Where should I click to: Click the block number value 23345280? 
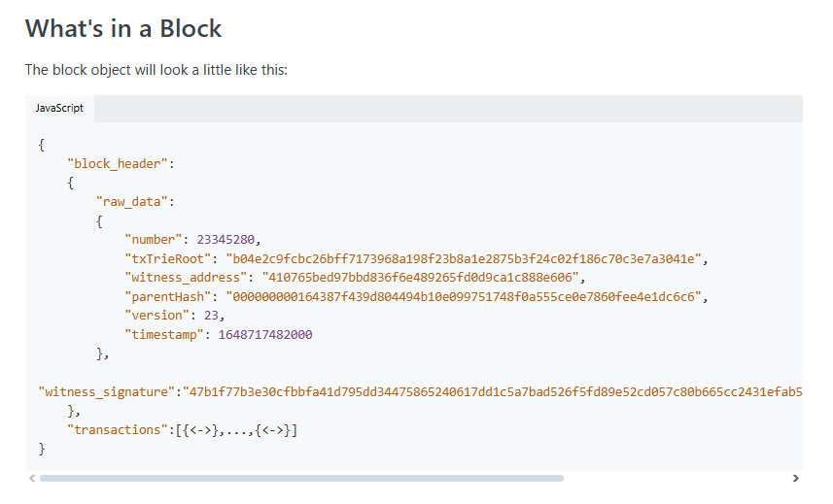227,239
